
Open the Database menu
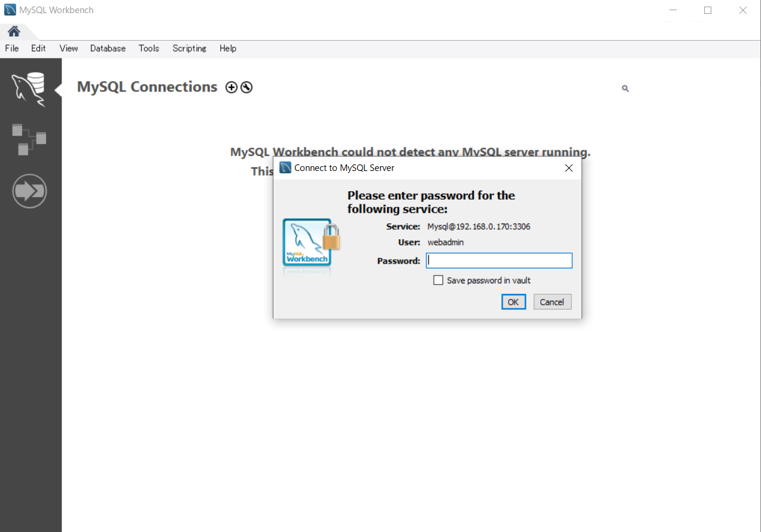click(x=108, y=48)
